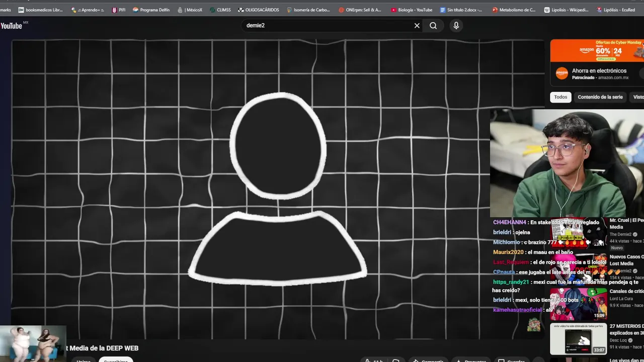Click chat username Michiomio
Image resolution: width=644 pixels, height=362 pixels.
pos(507,242)
